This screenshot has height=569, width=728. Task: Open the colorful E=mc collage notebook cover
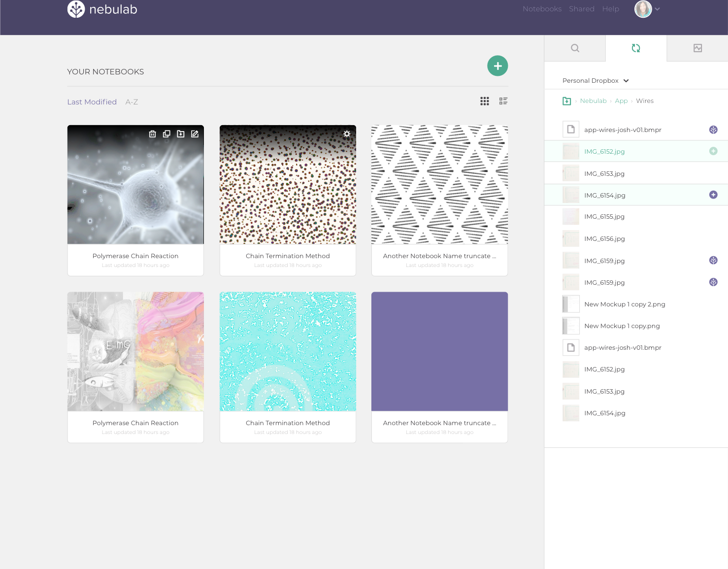point(135,352)
